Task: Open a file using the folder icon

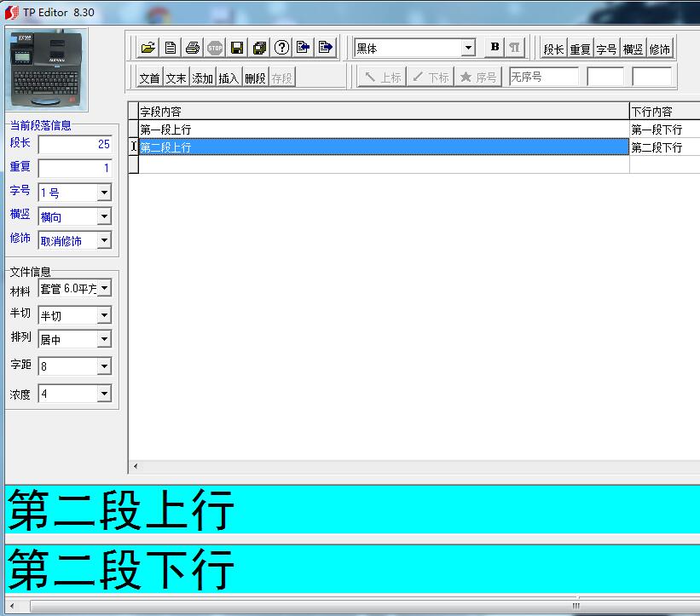Action: coord(148,47)
